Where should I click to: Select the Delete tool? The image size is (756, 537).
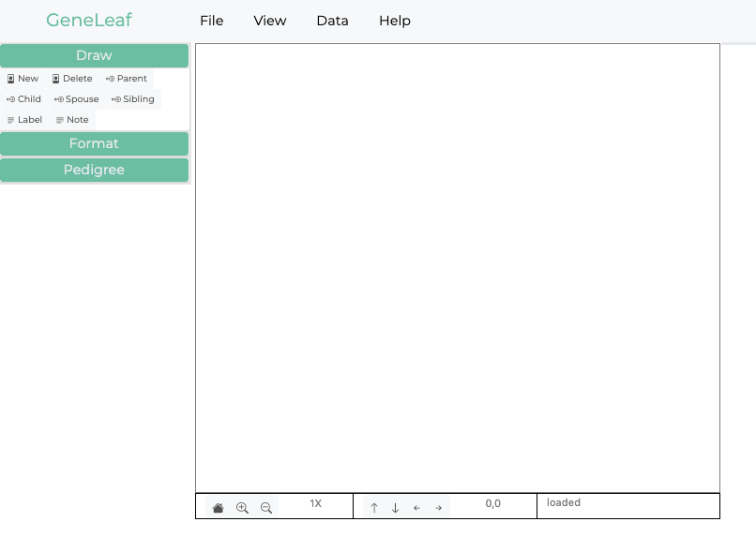72,79
